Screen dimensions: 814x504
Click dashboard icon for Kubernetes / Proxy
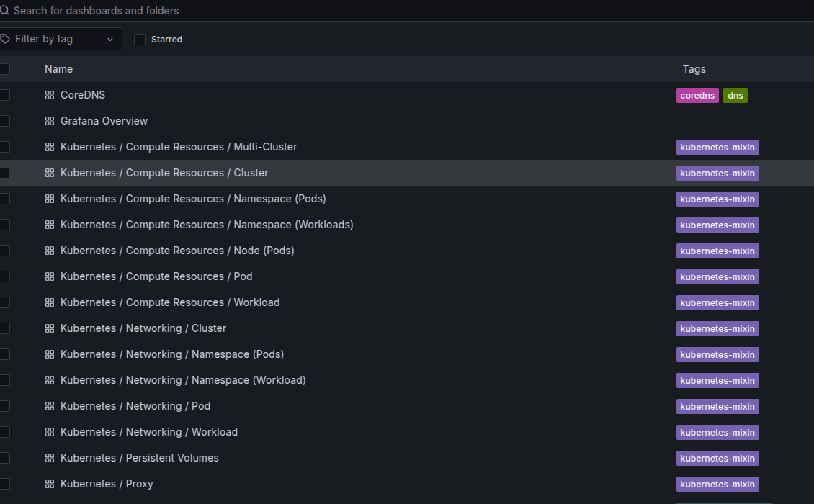point(50,485)
